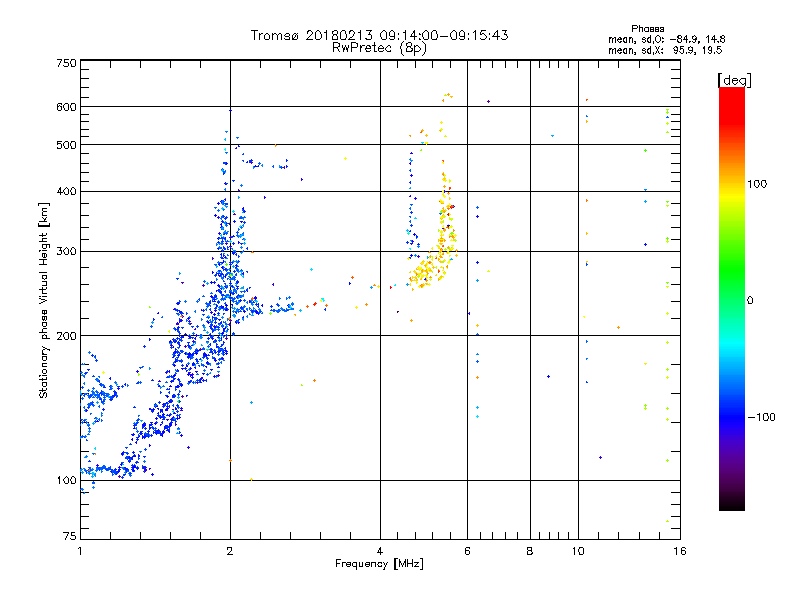Click the y-axis '300' tick label
The height and width of the screenshot is (600, 800).
coord(66,251)
